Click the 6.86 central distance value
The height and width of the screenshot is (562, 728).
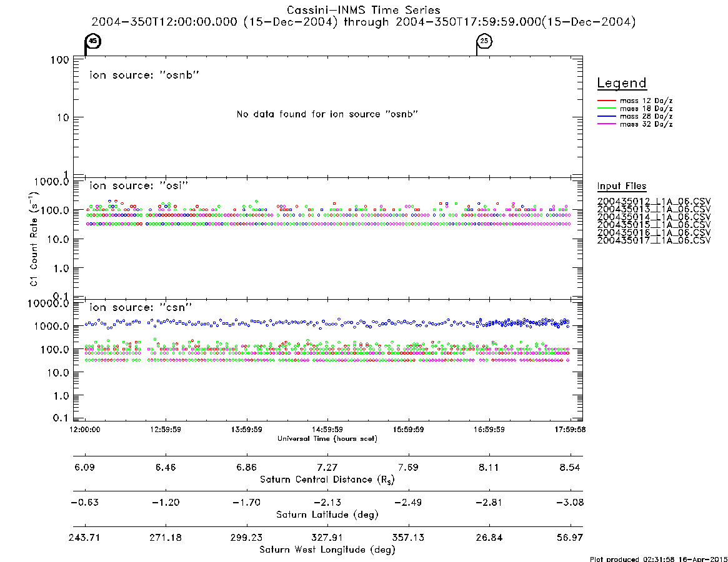(247, 467)
